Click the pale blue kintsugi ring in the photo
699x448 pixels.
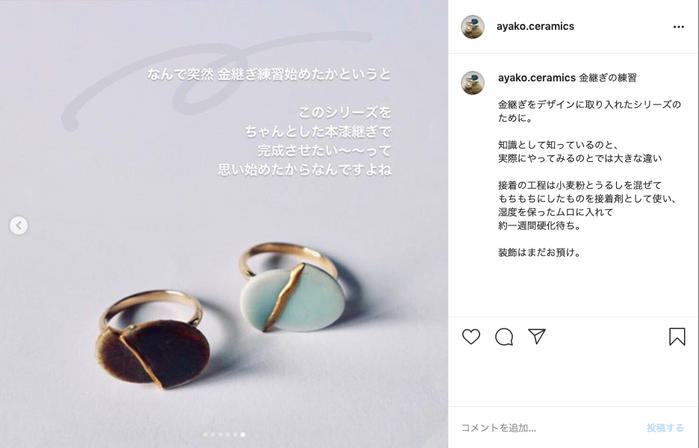[292, 289]
